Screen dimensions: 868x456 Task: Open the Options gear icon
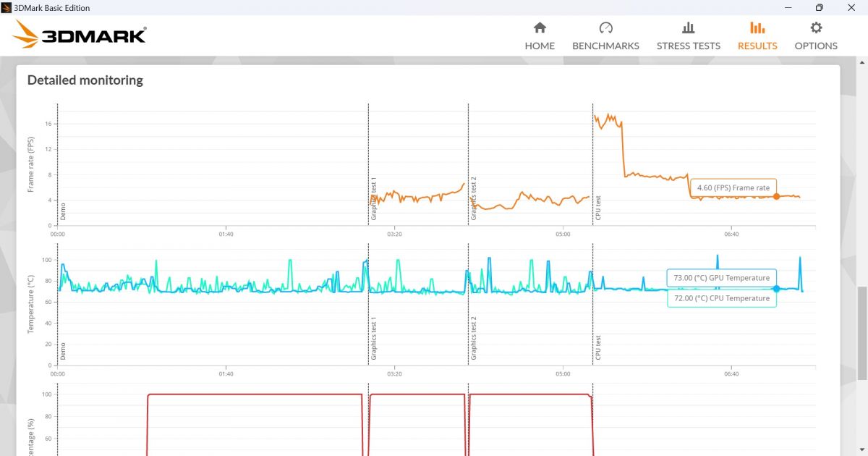coord(816,28)
